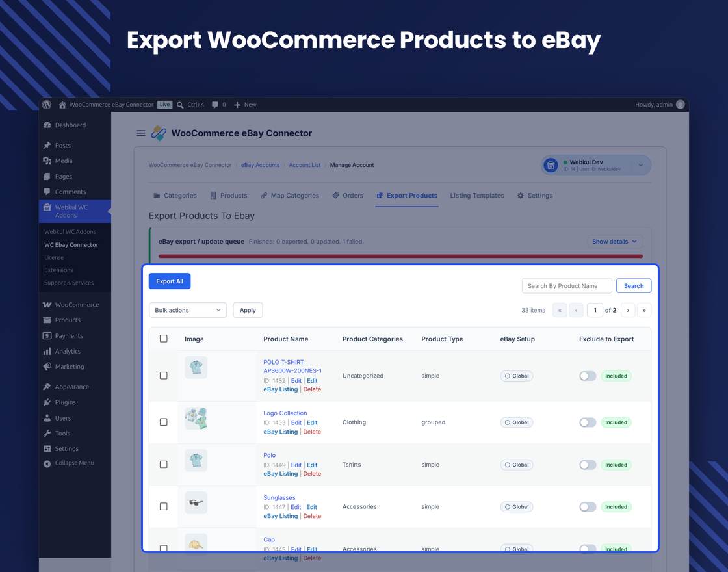The image size is (728, 572).
Task: Open the Logo Collection product link
Action: (x=285, y=413)
